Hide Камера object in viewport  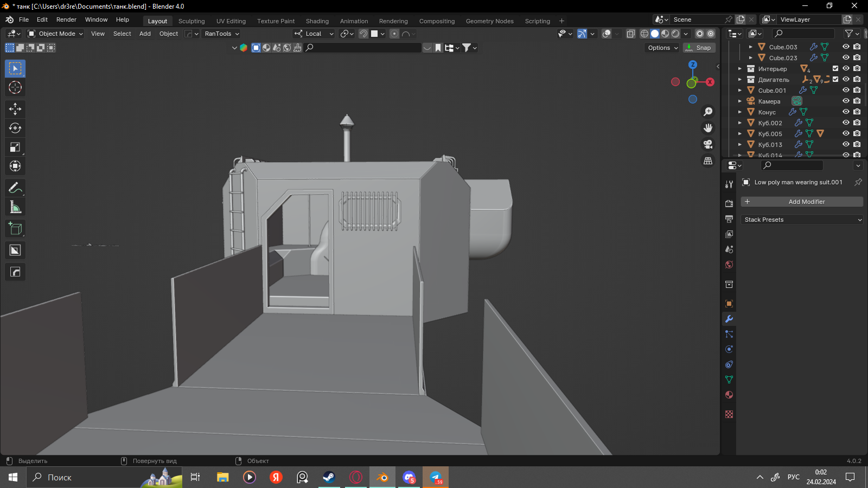click(x=846, y=101)
